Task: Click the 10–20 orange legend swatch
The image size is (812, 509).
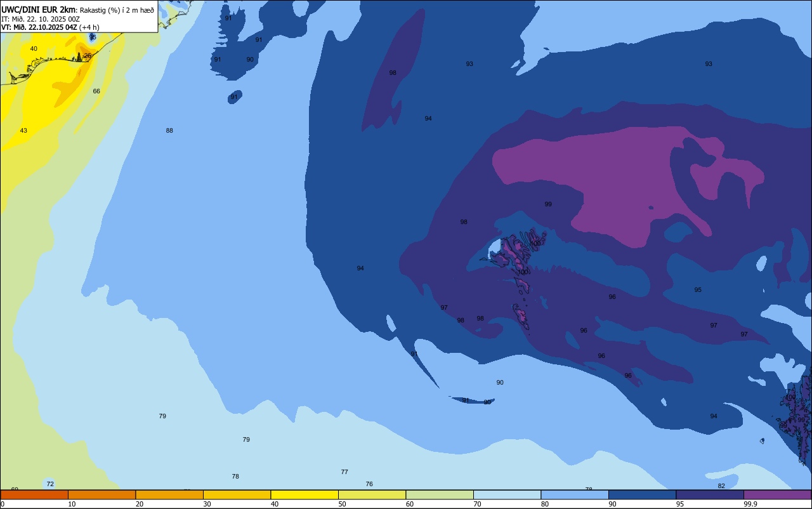Action: pyautogui.click(x=101, y=494)
